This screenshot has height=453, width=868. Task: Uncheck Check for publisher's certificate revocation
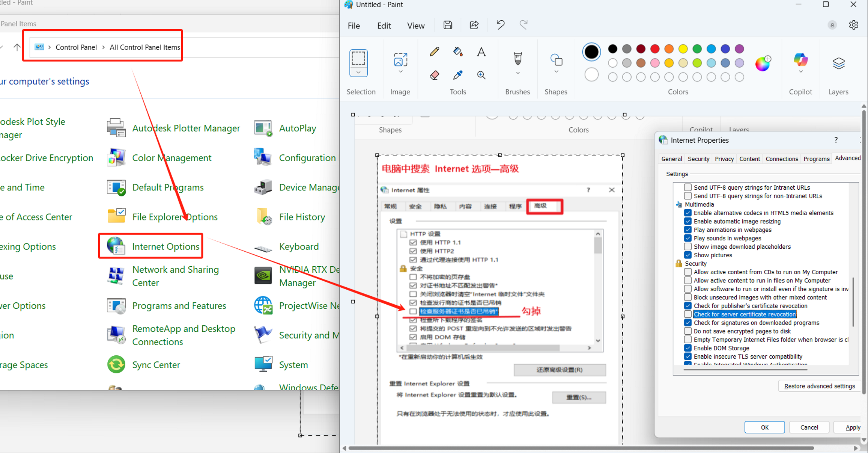(688, 306)
